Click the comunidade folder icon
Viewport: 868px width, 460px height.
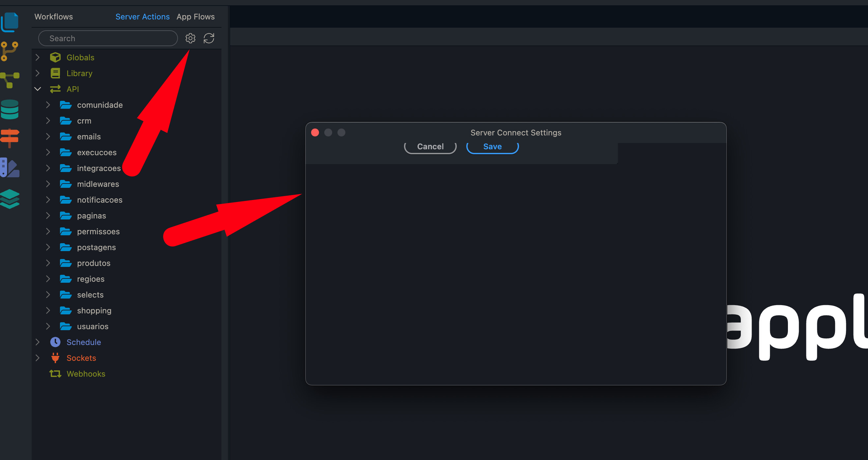66,105
